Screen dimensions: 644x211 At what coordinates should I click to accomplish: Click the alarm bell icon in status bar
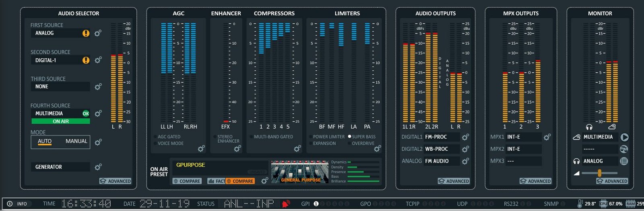[286, 204]
